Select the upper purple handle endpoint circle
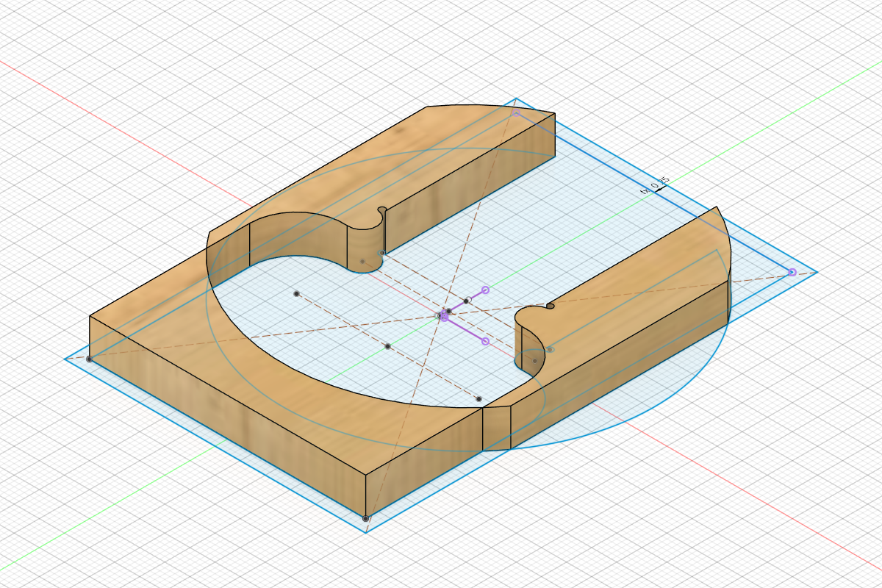This screenshot has height=588, width=882. (485, 290)
